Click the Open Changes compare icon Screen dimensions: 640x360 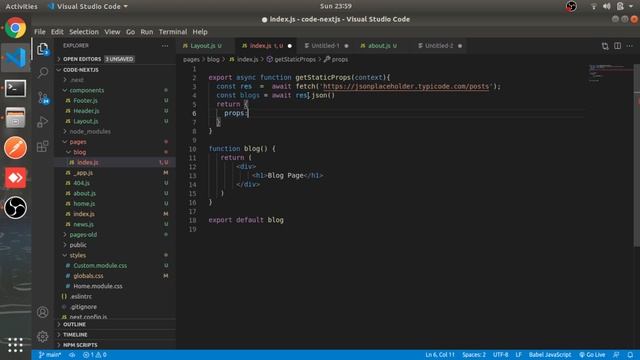coord(605,46)
